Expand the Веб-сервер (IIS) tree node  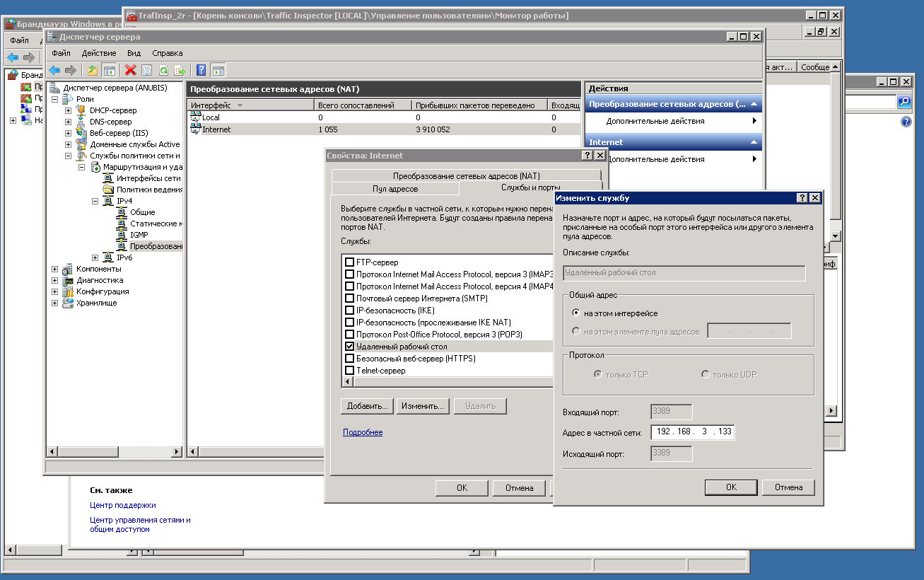pos(68,133)
